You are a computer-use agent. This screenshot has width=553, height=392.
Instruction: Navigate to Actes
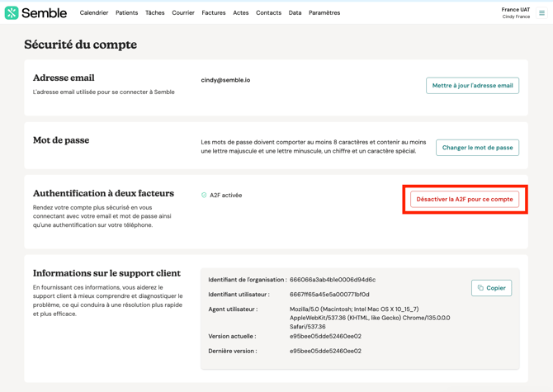click(x=241, y=12)
